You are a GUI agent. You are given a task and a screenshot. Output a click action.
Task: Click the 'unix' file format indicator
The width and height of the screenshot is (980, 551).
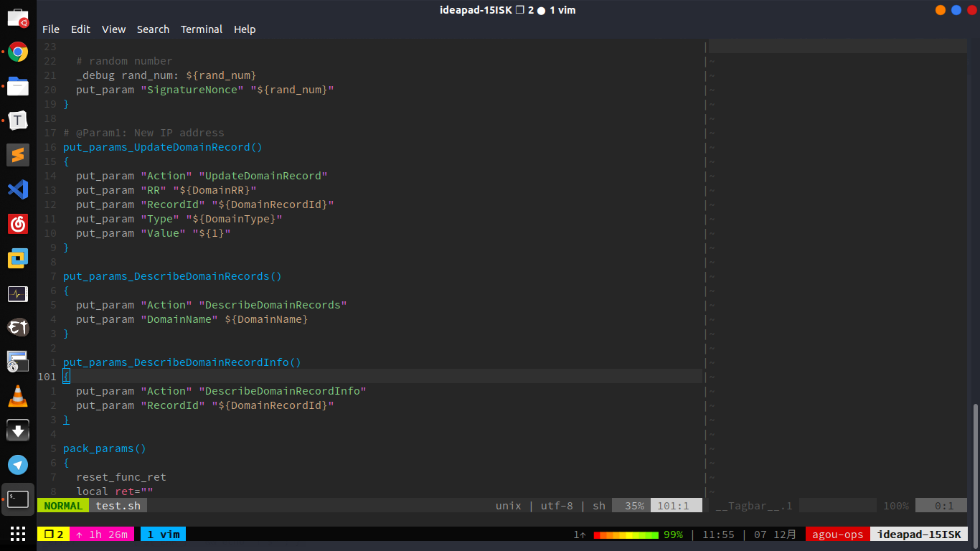pos(509,506)
